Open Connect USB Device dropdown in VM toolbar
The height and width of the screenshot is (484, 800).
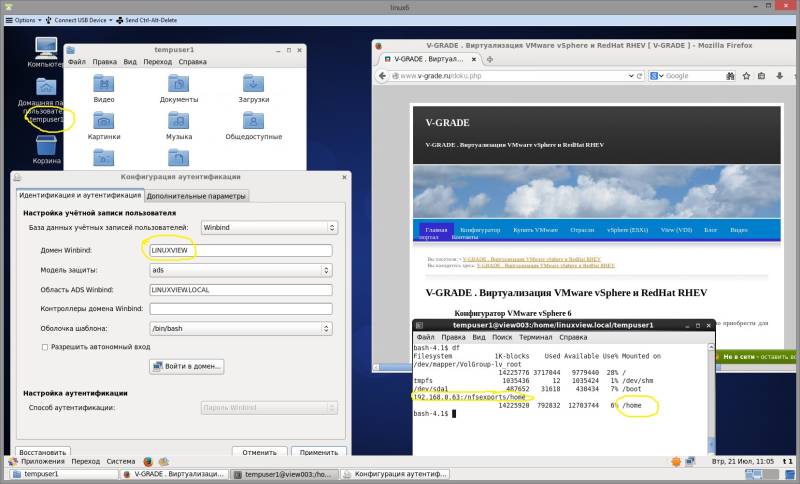[x=79, y=20]
